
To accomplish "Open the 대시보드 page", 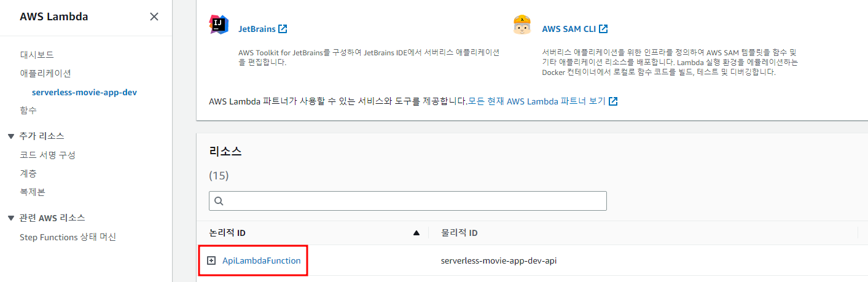I will click(37, 55).
